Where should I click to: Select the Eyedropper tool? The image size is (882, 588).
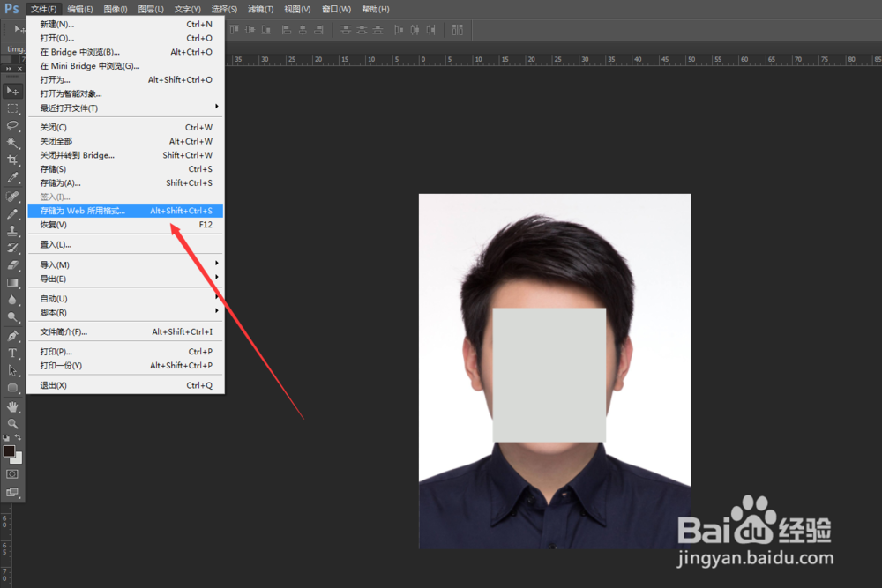coord(12,178)
